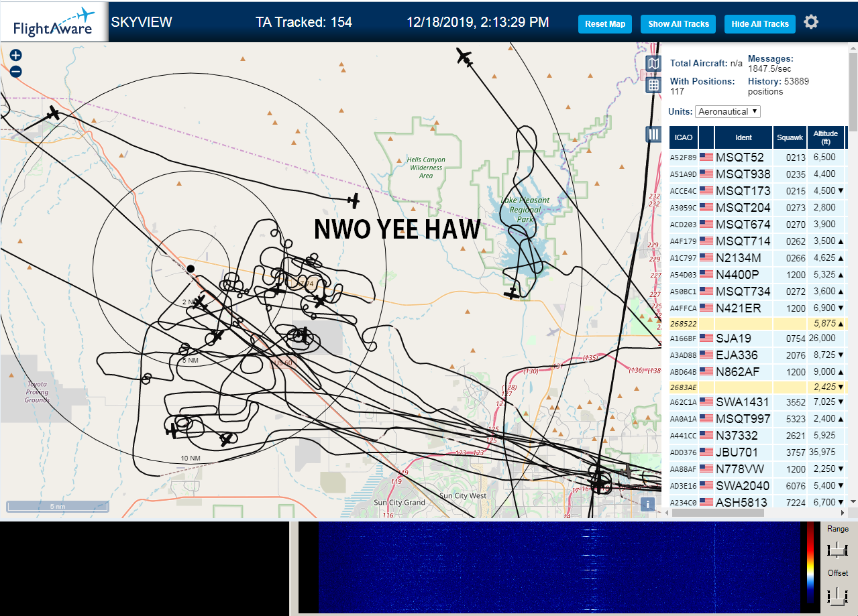Open the map layer switcher icon
The width and height of the screenshot is (858, 616).
click(653, 64)
